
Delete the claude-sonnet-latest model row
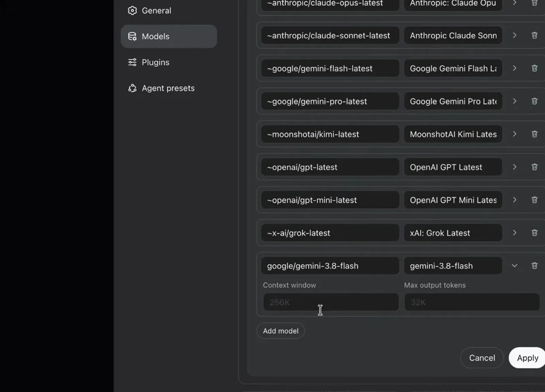point(534,35)
